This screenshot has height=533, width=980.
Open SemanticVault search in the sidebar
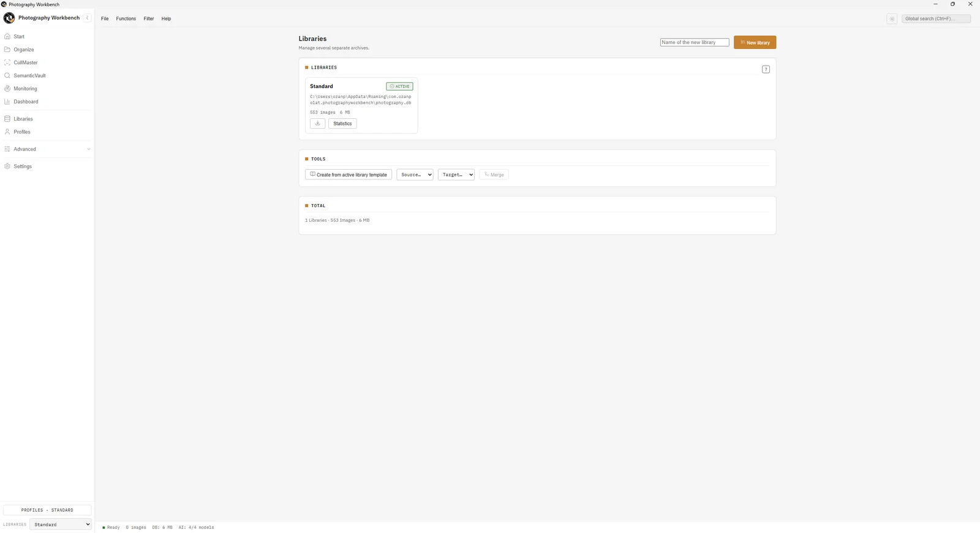[x=47, y=76]
